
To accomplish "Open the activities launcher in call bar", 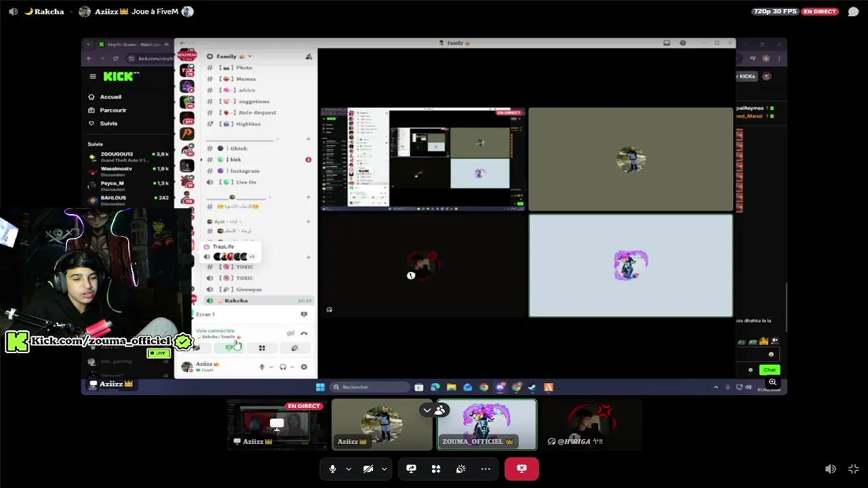I will (x=436, y=468).
